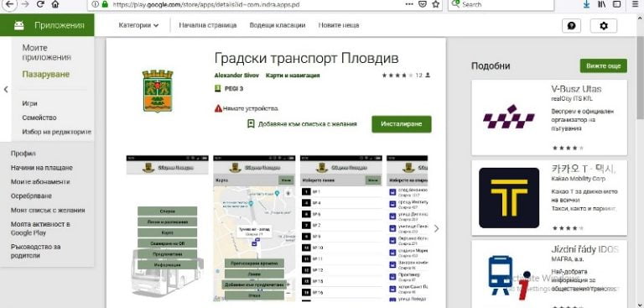The width and height of the screenshot is (644, 308).
Task: Click the Инсталиране button
Action: click(402, 124)
